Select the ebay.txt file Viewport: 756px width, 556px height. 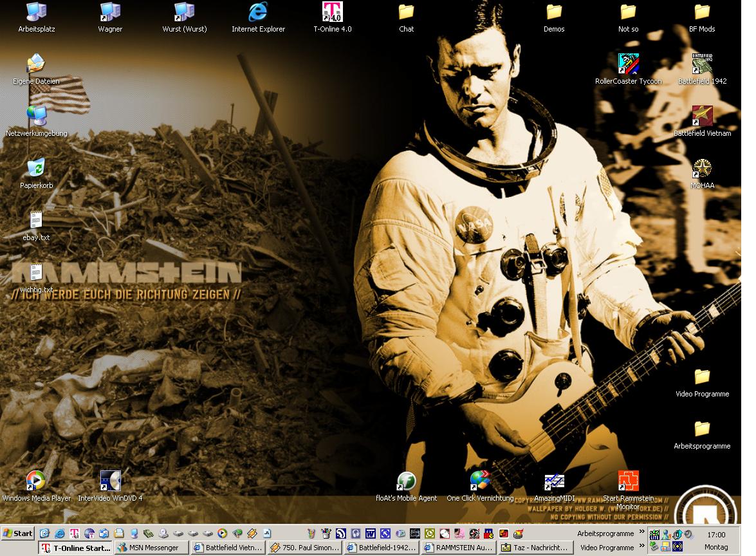coord(36,226)
